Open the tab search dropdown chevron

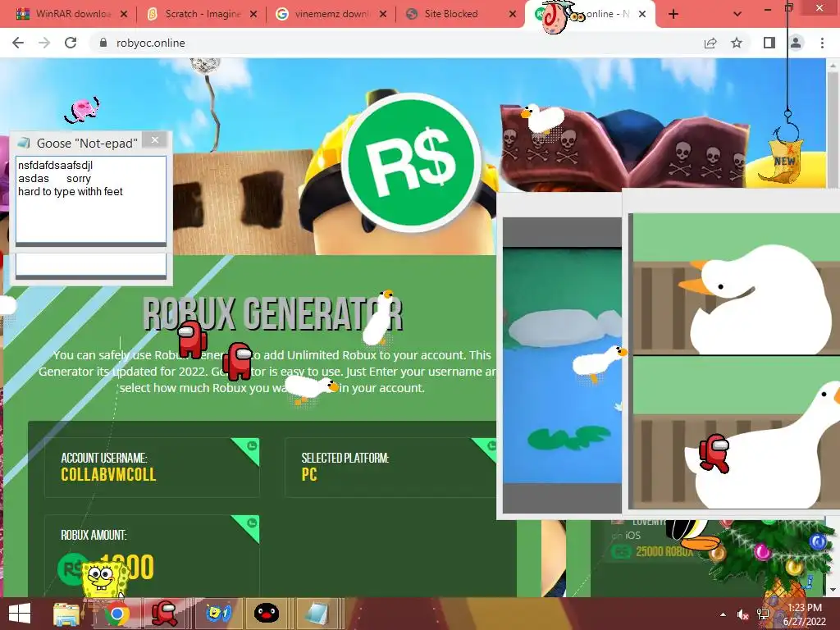tap(737, 14)
